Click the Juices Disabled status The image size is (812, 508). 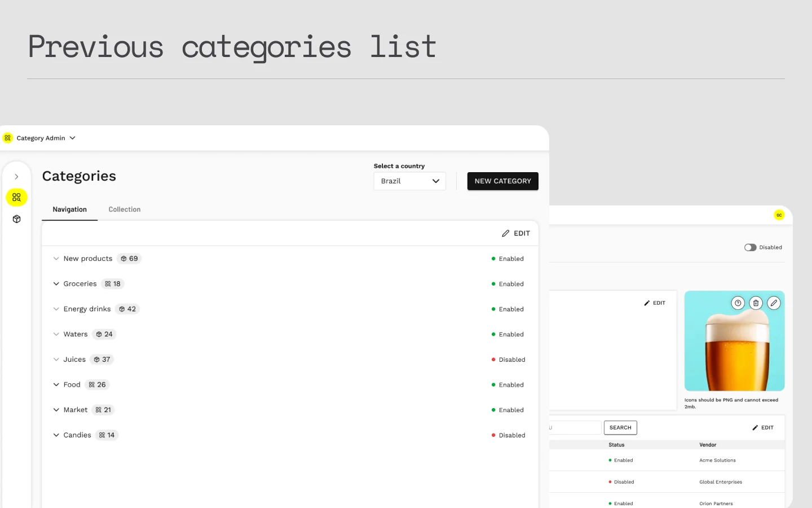coord(508,360)
